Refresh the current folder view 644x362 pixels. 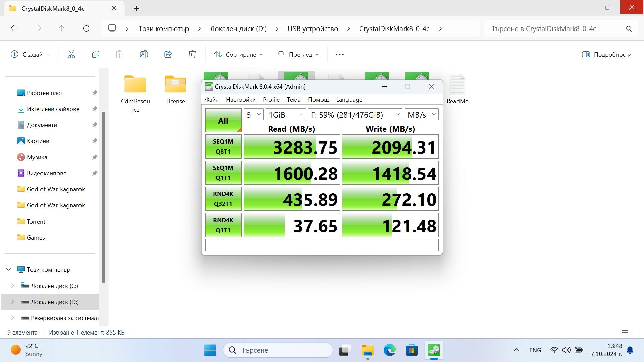coord(86,28)
